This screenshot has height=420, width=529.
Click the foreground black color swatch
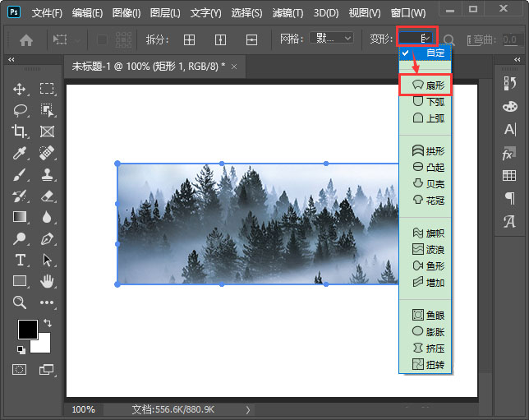[x=28, y=330]
